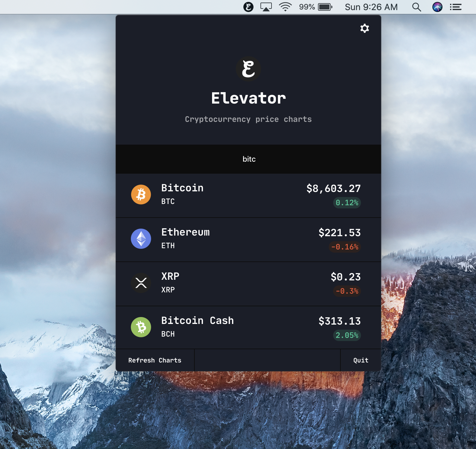Open the Notification Center list icon
Image resolution: width=476 pixels, height=449 pixels.
point(456,7)
